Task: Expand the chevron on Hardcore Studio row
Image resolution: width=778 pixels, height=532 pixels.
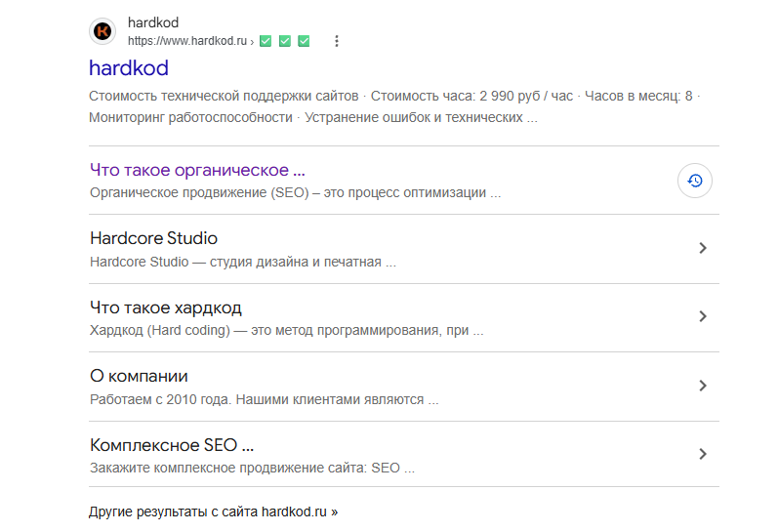Action: coord(703,248)
